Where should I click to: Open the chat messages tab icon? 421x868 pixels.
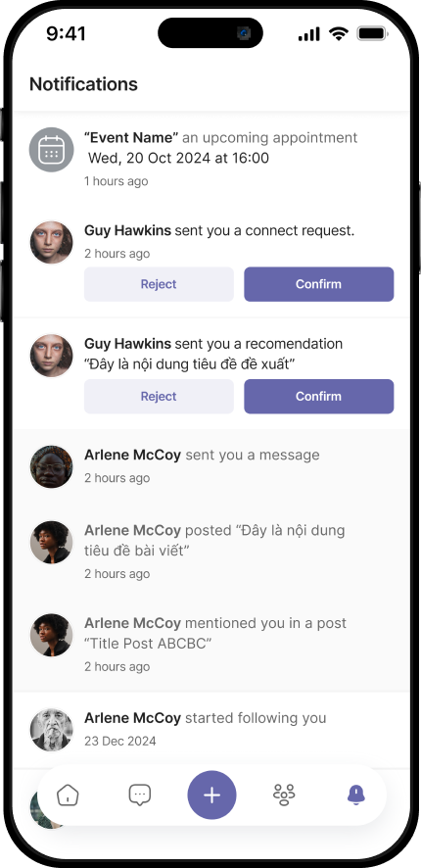click(140, 795)
